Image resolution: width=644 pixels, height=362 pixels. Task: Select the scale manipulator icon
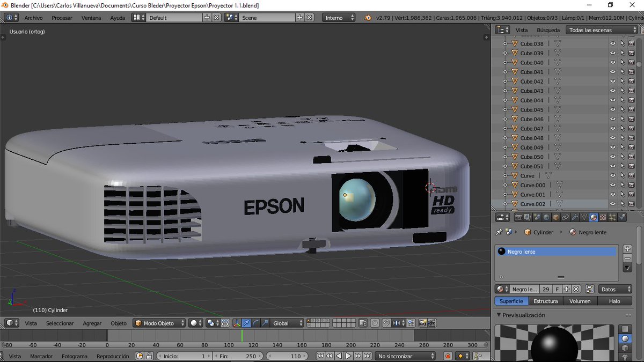(265, 323)
